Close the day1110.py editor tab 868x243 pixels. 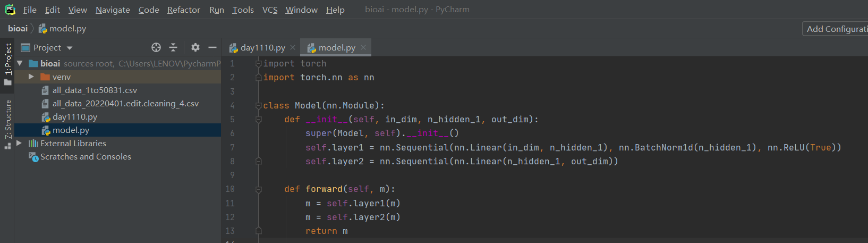coord(293,47)
